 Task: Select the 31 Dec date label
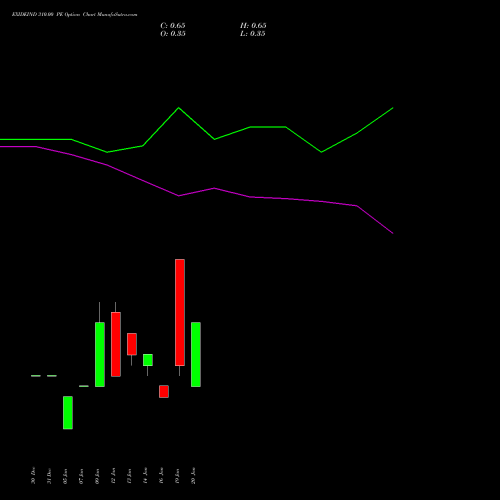[x=49, y=475]
